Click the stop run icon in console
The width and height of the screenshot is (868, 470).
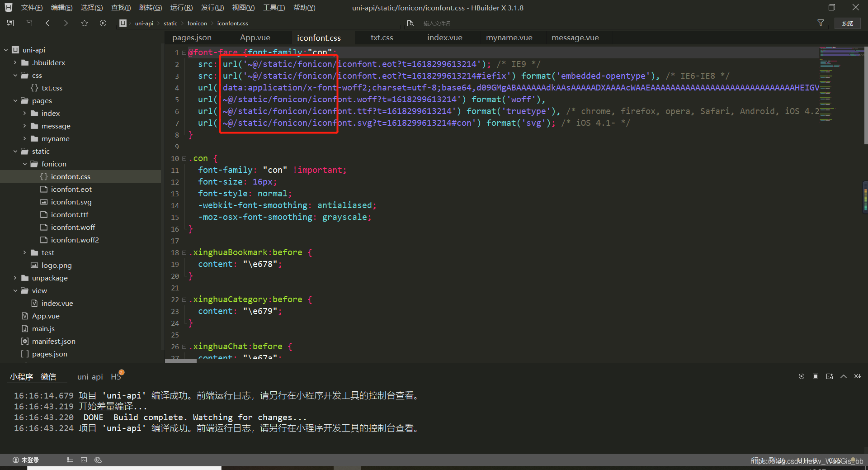pos(816,376)
